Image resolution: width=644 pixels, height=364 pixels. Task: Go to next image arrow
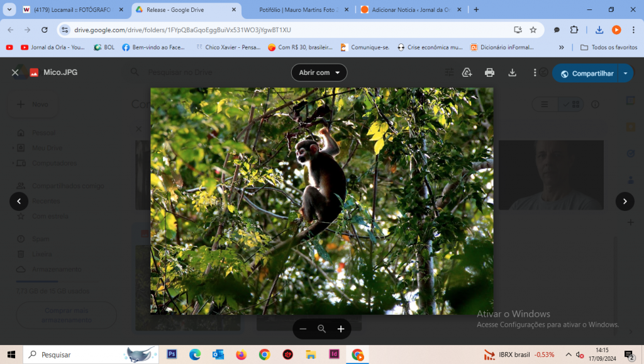pyautogui.click(x=625, y=202)
